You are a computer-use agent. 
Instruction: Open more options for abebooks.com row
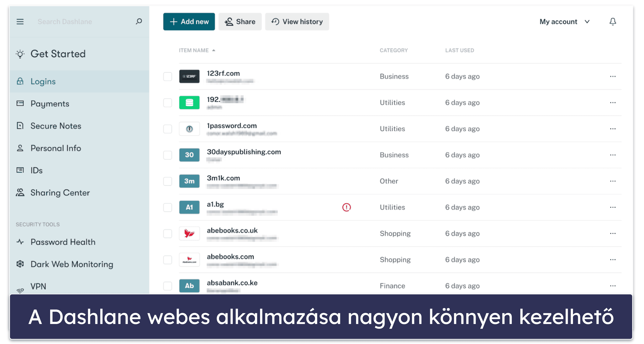pyautogui.click(x=613, y=260)
